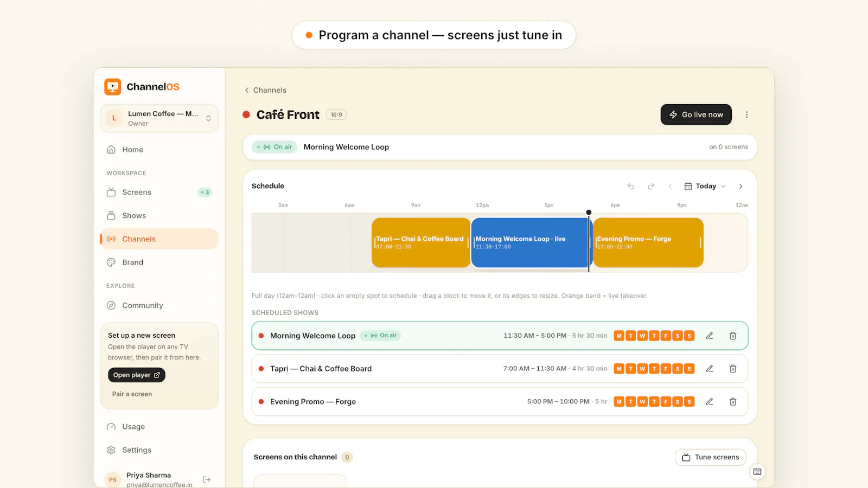
Task: Open Screens in sidebar
Action: (x=159, y=192)
